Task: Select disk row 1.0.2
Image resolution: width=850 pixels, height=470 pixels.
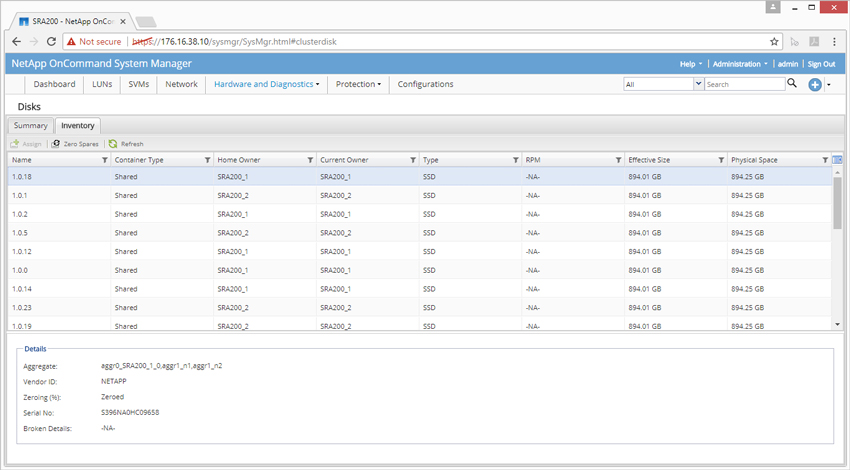Action: [420, 214]
